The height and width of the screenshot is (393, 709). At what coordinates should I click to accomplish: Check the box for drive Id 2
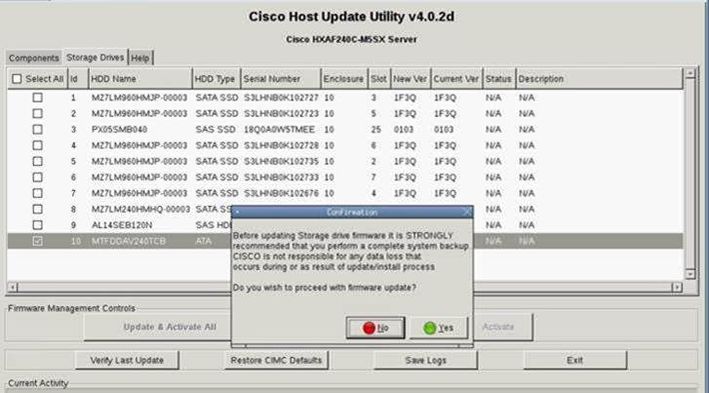point(38,113)
